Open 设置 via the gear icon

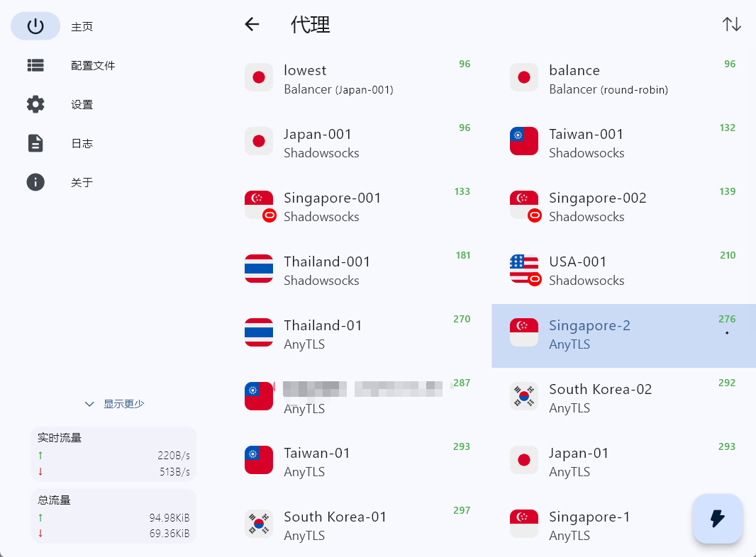(x=35, y=104)
